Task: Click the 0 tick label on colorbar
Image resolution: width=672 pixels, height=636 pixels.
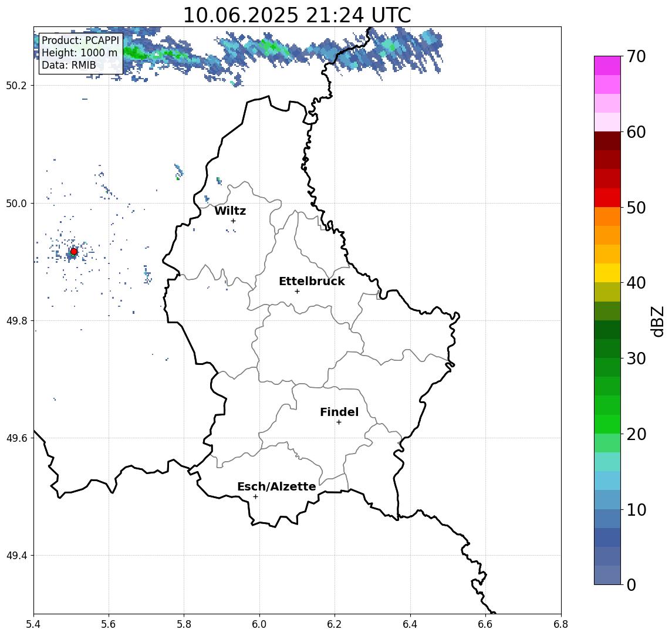Action: pyautogui.click(x=632, y=584)
